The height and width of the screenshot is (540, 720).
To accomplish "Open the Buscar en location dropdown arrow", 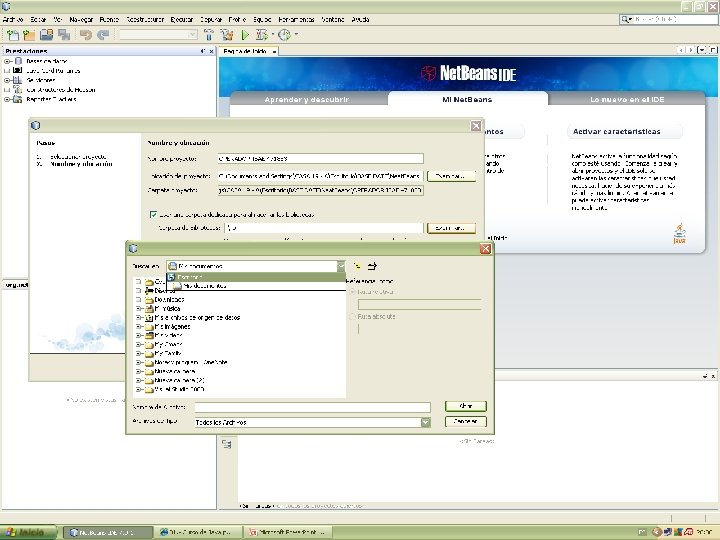I will 341,266.
